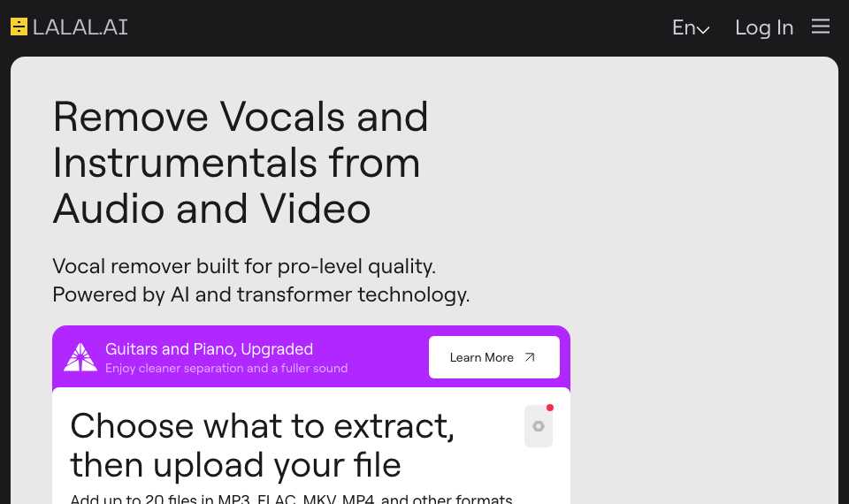
Task: Click the yellow LALAL.AI logo icon
Action: pos(19,27)
